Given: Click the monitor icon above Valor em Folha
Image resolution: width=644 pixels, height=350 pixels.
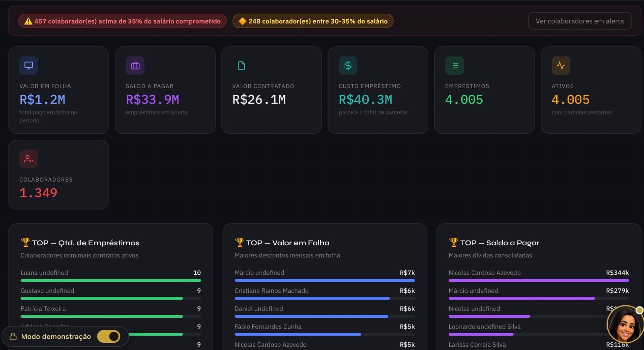Looking at the screenshot, I should point(29,66).
